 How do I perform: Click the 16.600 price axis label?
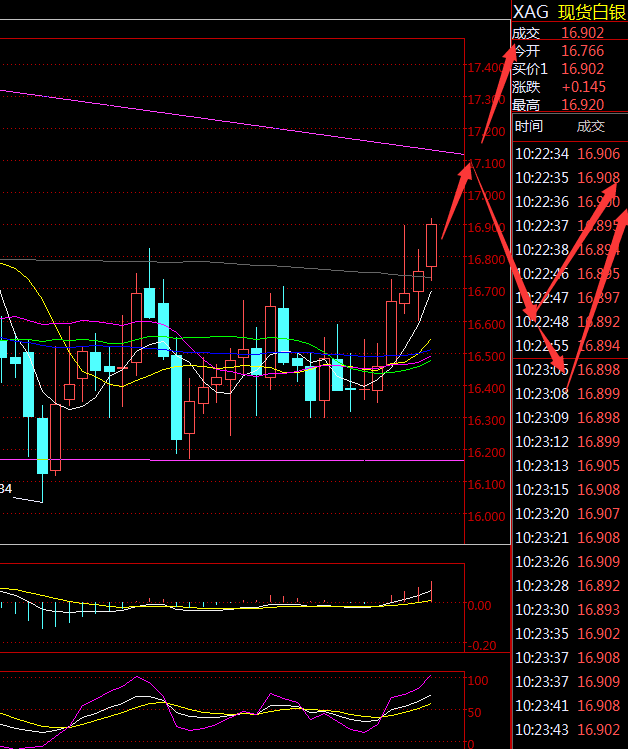pyautogui.click(x=486, y=324)
